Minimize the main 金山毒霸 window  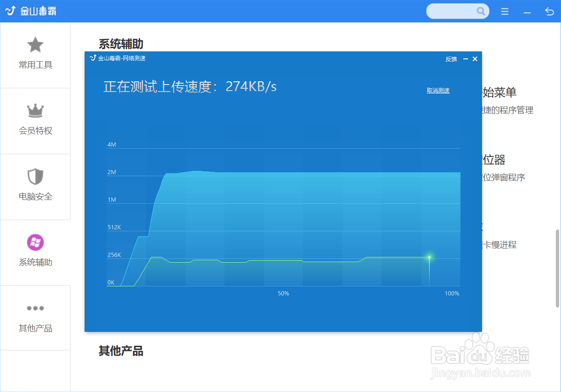[x=527, y=12]
